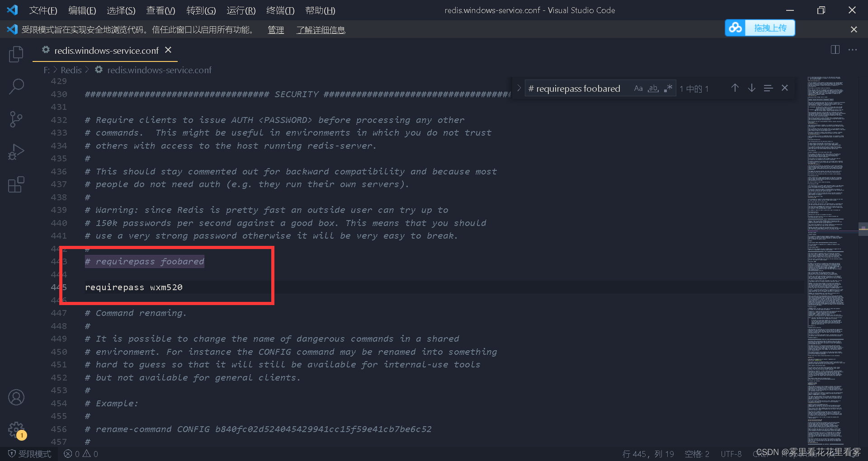Open the Explorer view in activity bar
868x461 pixels.
tap(16, 54)
